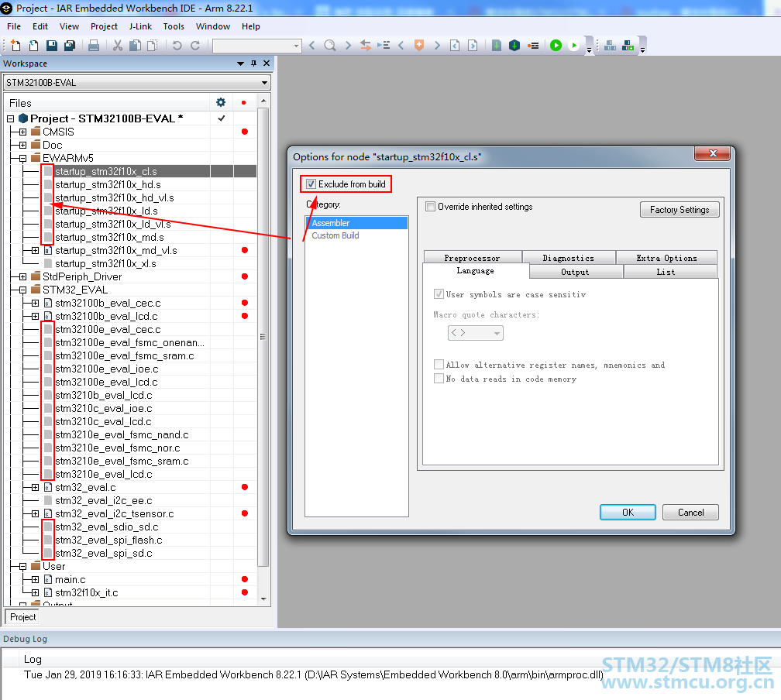Select stm32_eval_sdio_sd.c in tree
781x700 pixels.
point(107,527)
